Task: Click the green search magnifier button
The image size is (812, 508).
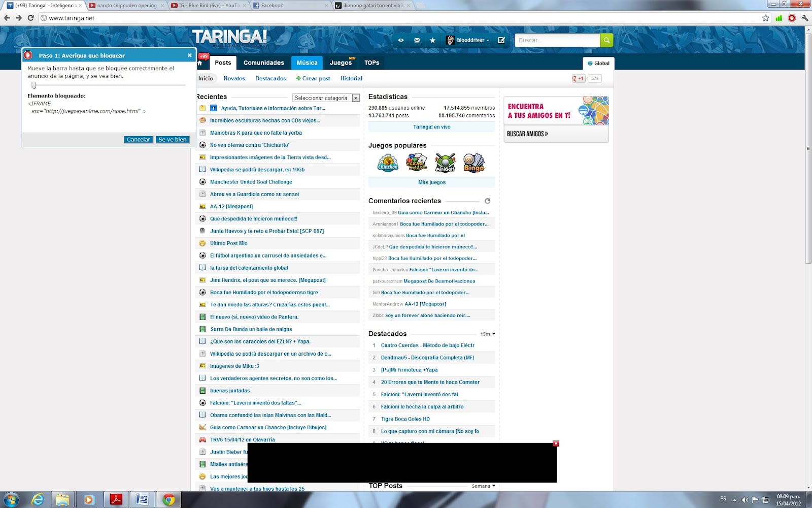Action: pos(606,40)
